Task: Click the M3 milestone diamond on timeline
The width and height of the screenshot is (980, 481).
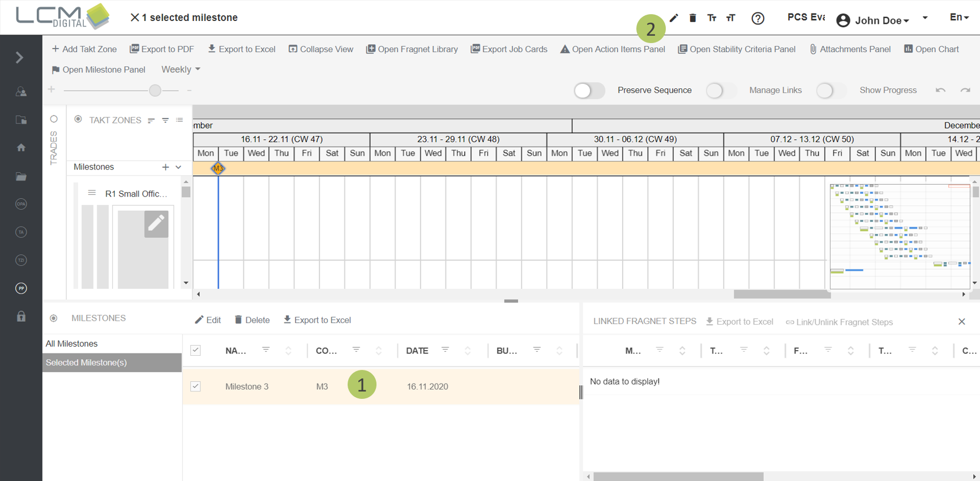Action: [x=218, y=168]
